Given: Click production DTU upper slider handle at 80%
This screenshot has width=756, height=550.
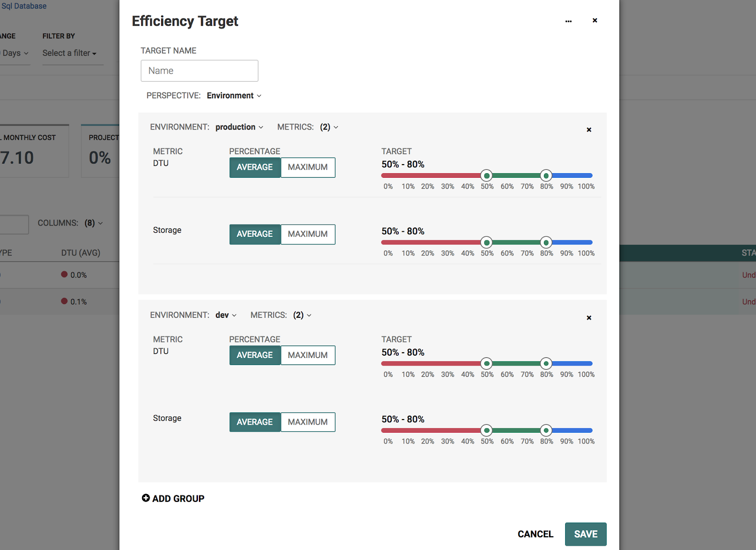Looking at the screenshot, I should [546, 176].
